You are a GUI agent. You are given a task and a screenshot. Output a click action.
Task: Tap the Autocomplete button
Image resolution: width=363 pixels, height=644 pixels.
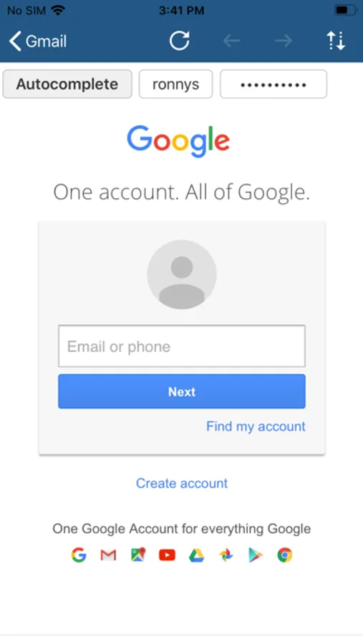67,84
